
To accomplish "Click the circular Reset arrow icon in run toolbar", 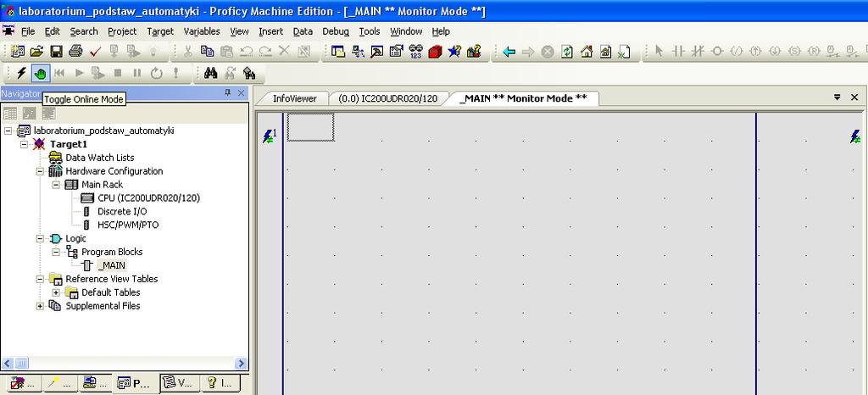I will click(x=157, y=72).
